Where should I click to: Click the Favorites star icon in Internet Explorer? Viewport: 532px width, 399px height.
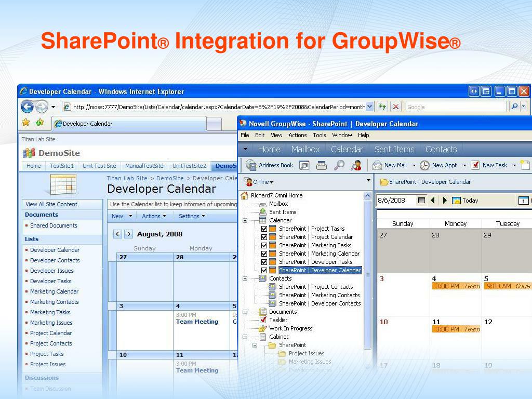pos(26,123)
